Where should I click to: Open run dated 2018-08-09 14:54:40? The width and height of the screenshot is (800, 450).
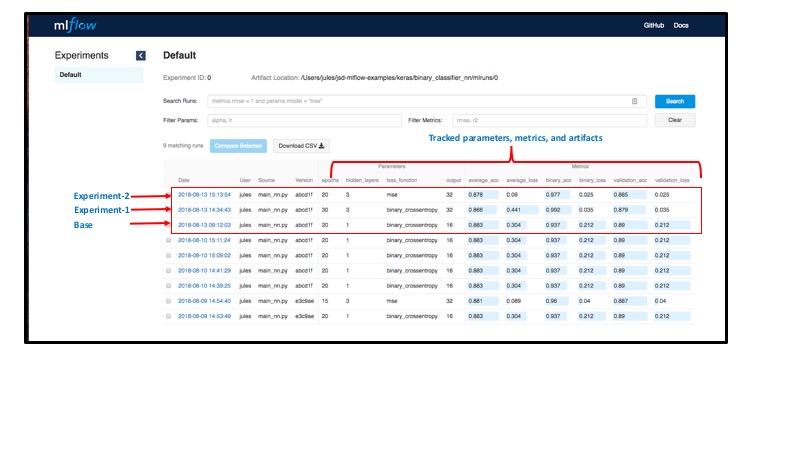pyautogui.click(x=204, y=300)
